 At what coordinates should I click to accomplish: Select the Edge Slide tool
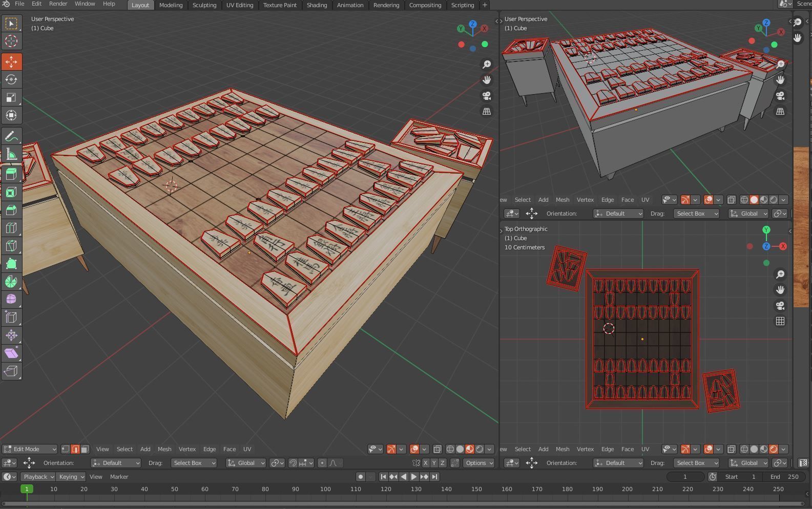[11, 317]
